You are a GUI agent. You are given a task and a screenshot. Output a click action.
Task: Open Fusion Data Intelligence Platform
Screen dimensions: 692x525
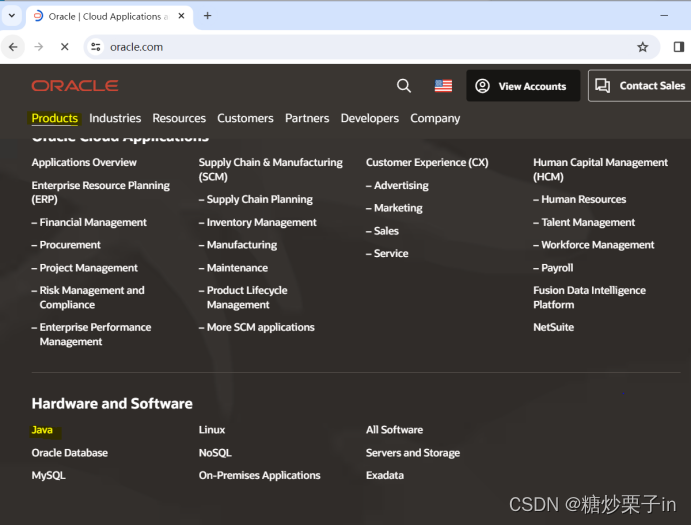(589, 297)
